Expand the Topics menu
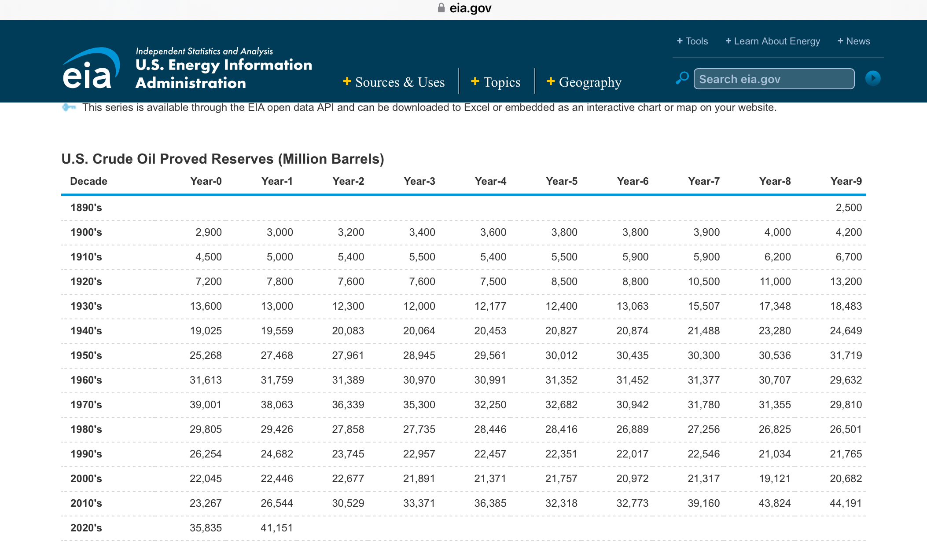This screenshot has height=560, width=927. pyautogui.click(x=496, y=82)
